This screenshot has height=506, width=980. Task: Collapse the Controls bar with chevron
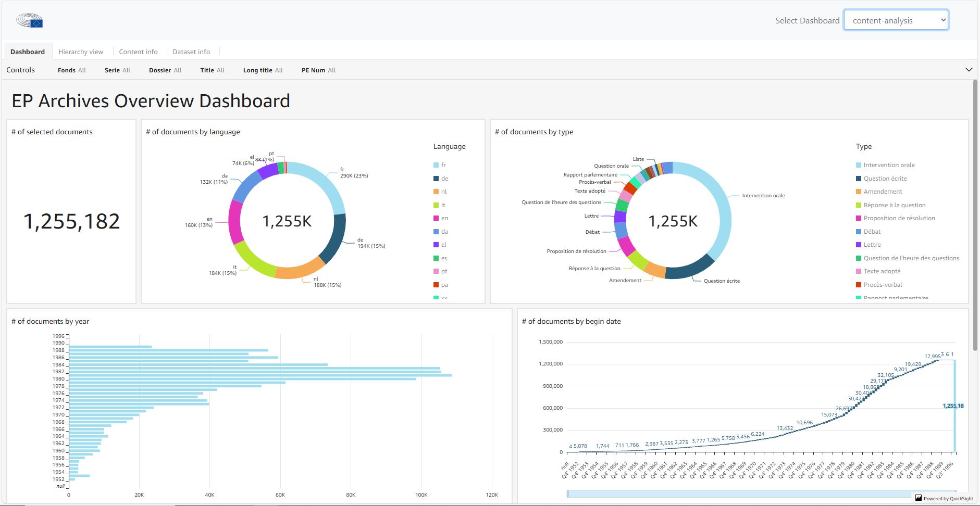(969, 70)
